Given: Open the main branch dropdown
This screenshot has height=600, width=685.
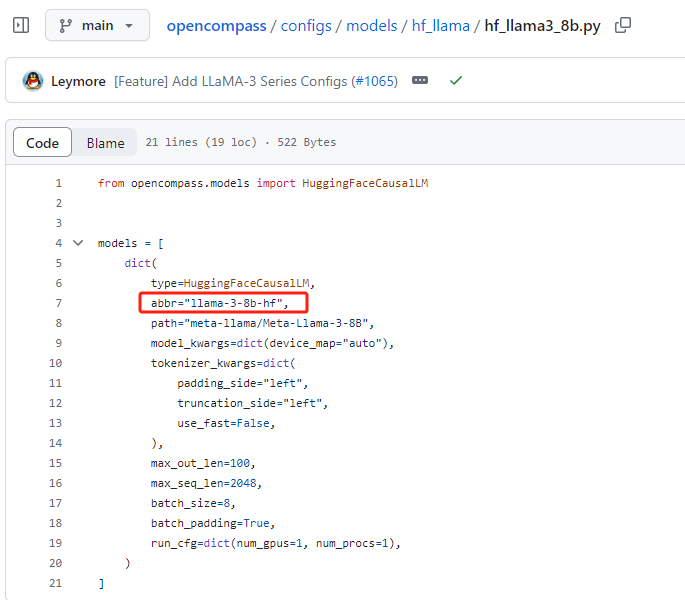Looking at the screenshot, I should click(97, 25).
